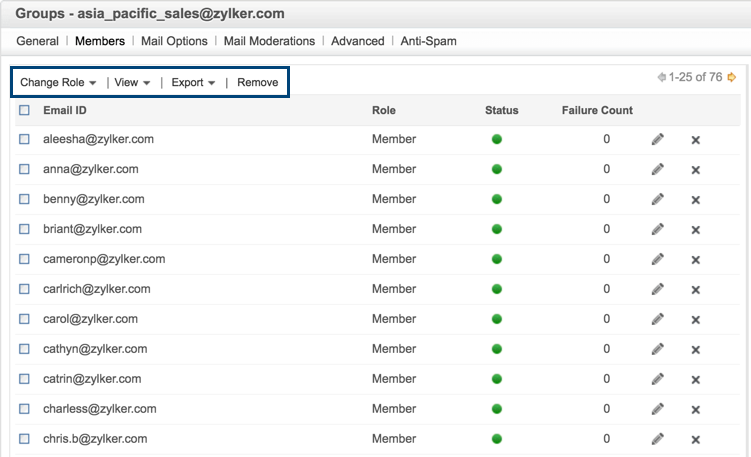Image resolution: width=751 pixels, height=457 pixels.
Task: Expand the View dropdown menu
Action: pyautogui.click(x=132, y=82)
